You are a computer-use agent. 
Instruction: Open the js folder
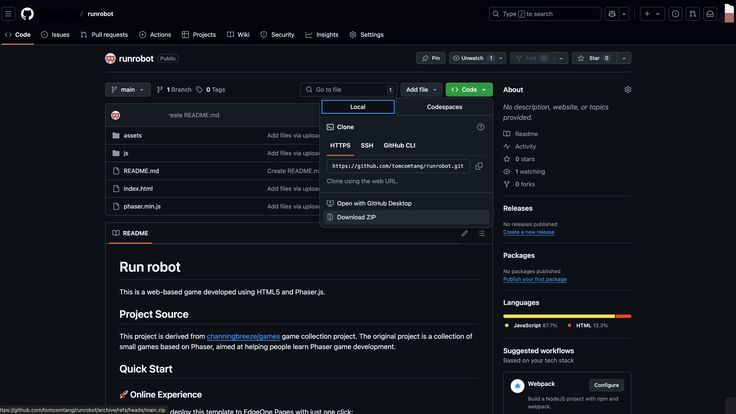pos(126,153)
